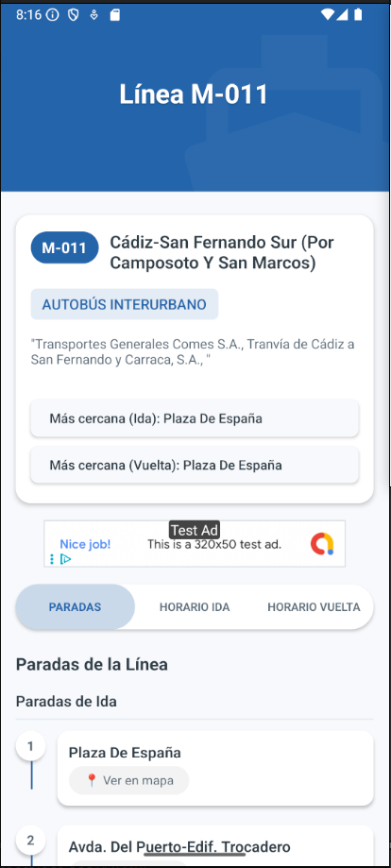Open the AdChoices triangle icon in the ad
Viewport: 391px width, 868px height.
pyautogui.click(x=65, y=559)
